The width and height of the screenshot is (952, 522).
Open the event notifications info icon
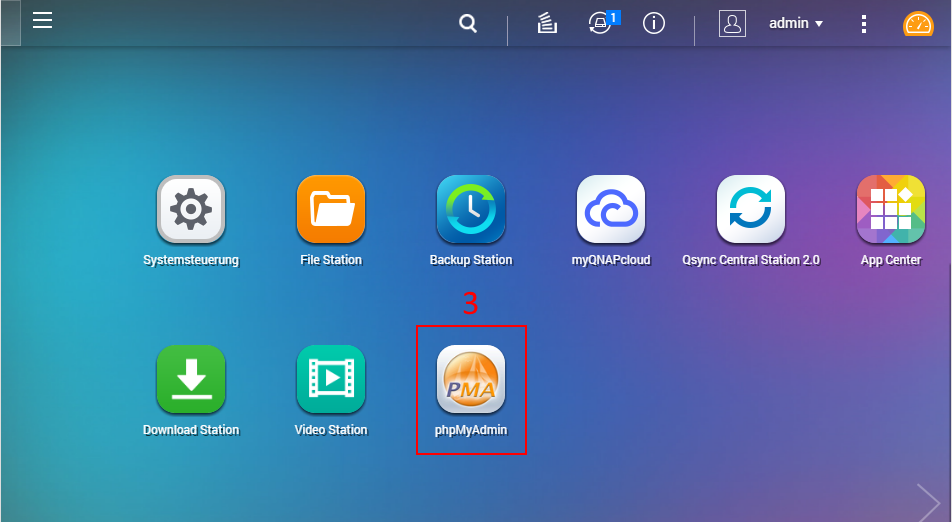pos(654,24)
